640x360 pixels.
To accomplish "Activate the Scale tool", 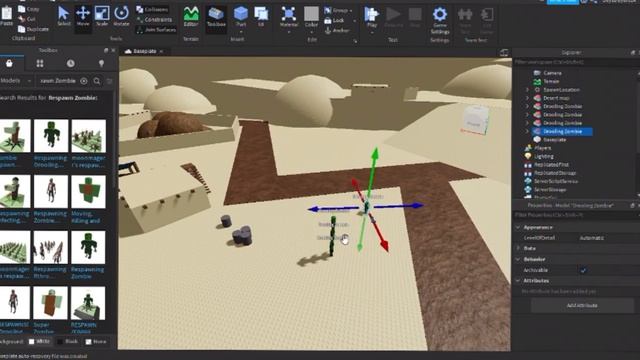I will (102, 16).
